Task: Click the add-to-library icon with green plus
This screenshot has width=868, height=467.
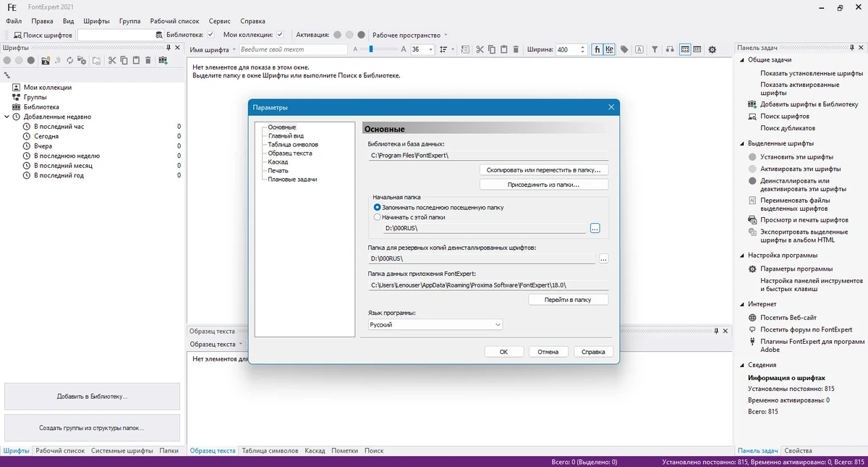Action: [x=163, y=60]
